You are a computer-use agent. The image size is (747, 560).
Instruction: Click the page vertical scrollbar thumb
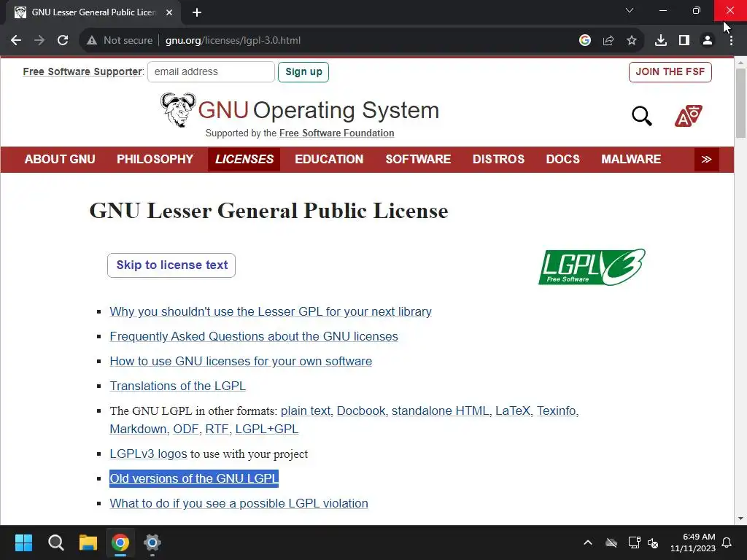tap(740, 103)
